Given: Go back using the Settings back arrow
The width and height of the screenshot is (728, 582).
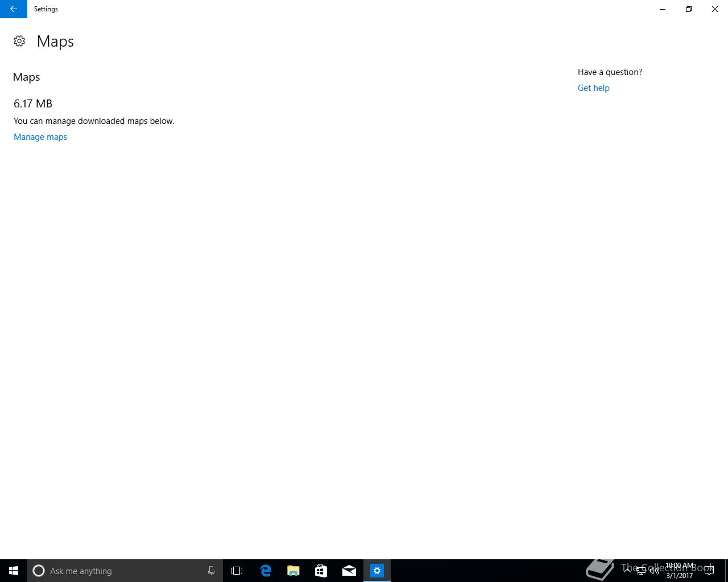Looking at the screenshot, I should pos(14,9).
